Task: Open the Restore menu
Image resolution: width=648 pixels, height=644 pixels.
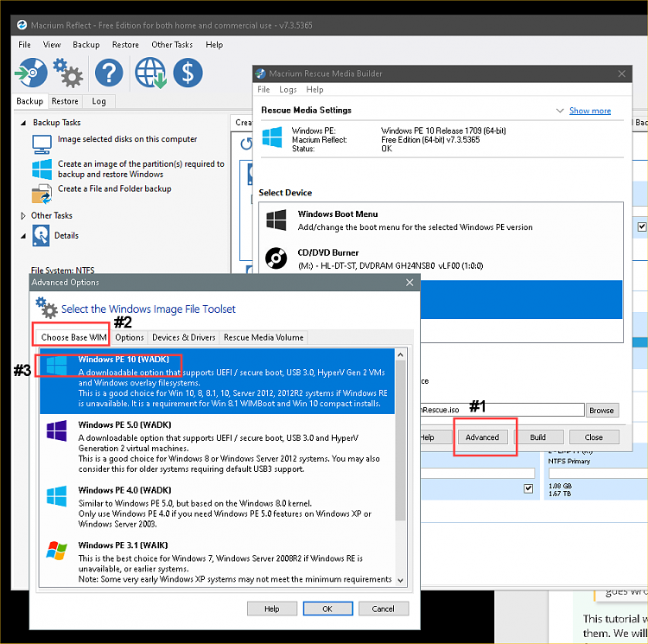Action: (125, 45)
